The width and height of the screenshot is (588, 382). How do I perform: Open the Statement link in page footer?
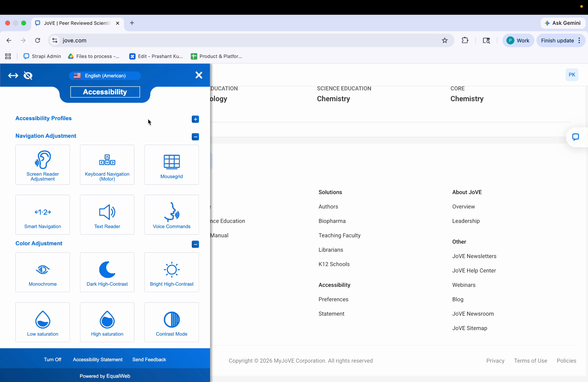point(331,314)
